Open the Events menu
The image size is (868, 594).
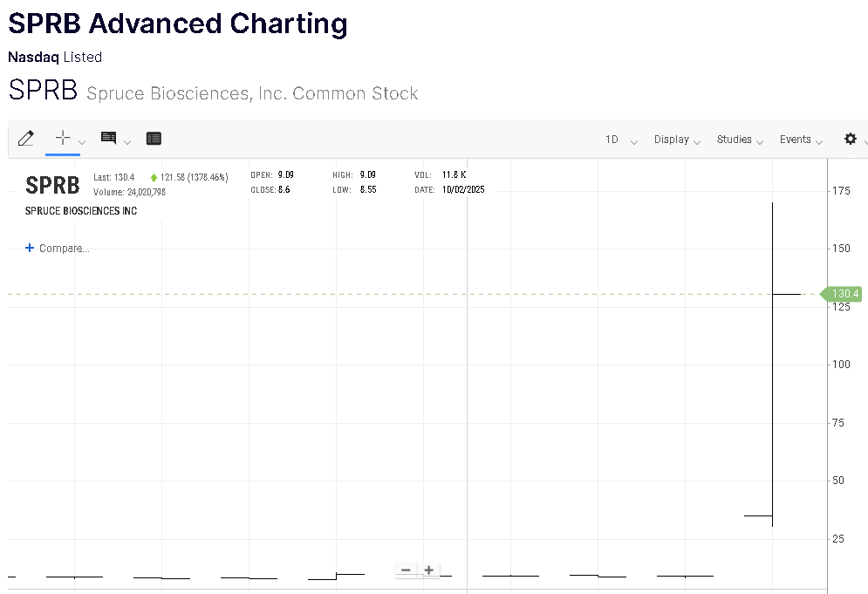(x=801, y=140)
